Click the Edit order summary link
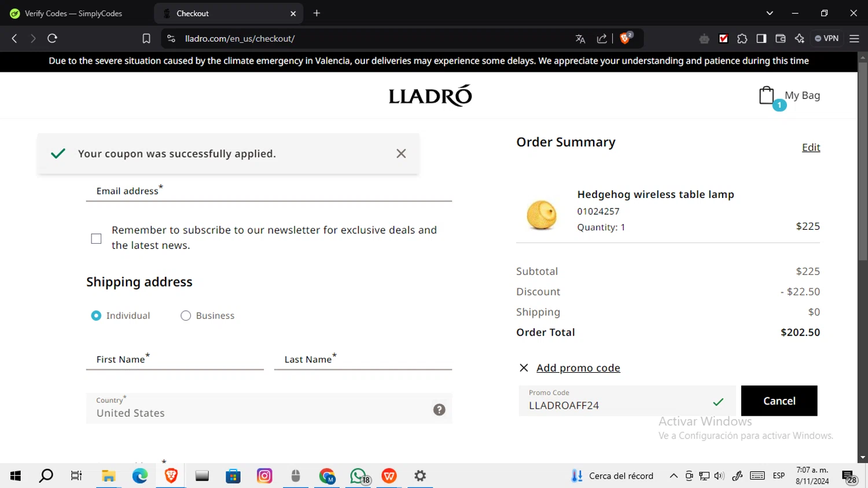 [811, 148]
